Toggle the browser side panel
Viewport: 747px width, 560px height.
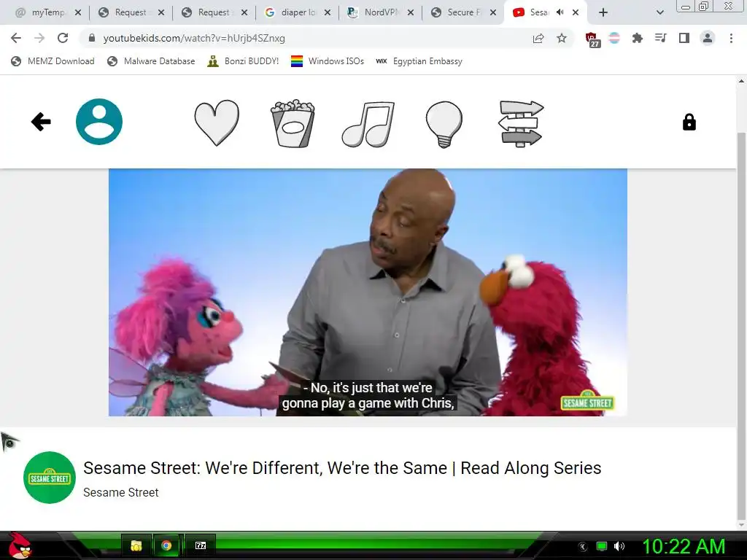pyautogui.click(x=684, y=38)
